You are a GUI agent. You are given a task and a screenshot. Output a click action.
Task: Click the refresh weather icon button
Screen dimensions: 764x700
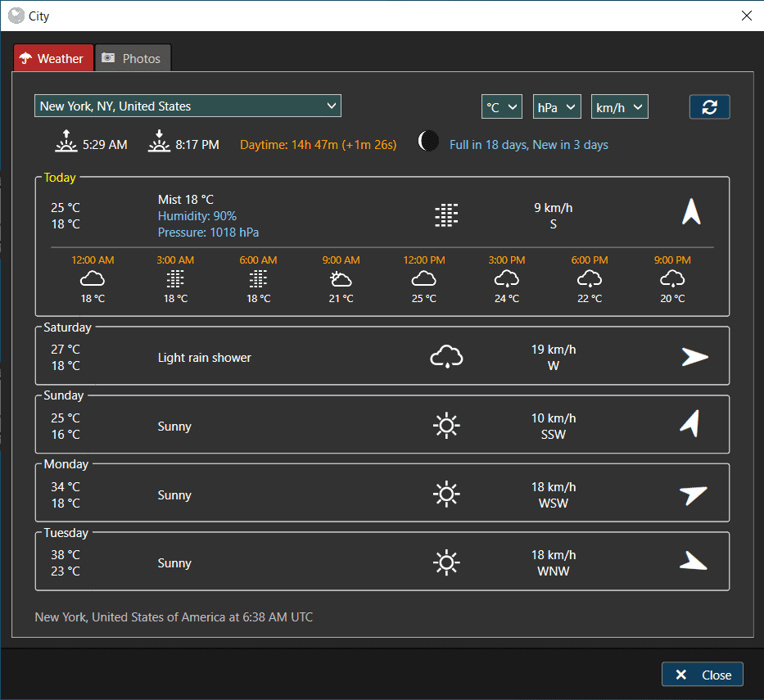click(x=709, y=107)
